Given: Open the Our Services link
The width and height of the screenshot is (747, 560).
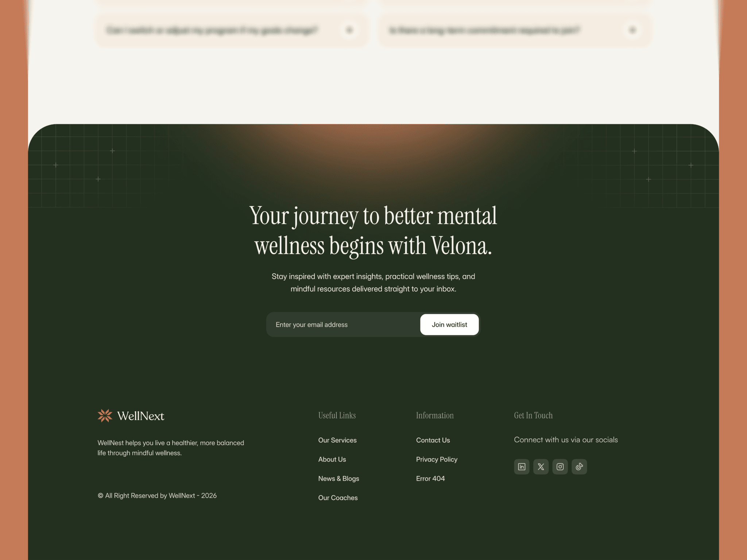Looking at the screenshot, I should coord(337,440).
